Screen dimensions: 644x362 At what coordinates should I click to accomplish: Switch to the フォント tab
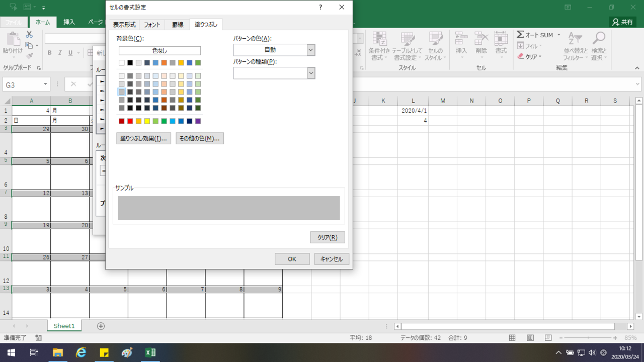pyautogui.click(x=152, y=24)
